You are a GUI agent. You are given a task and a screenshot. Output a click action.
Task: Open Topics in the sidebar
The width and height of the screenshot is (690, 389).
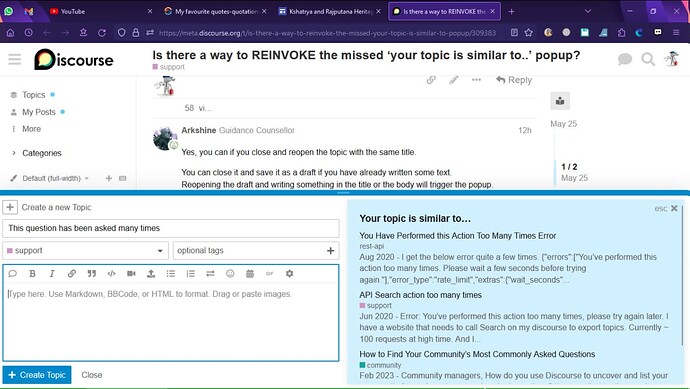[33, 95]
